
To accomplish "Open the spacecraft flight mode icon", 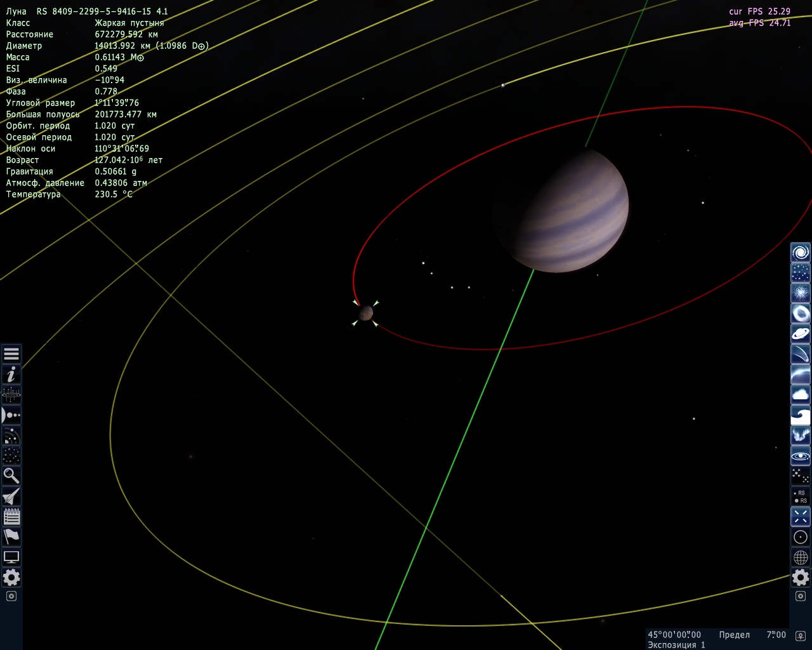I will point(11,496).
